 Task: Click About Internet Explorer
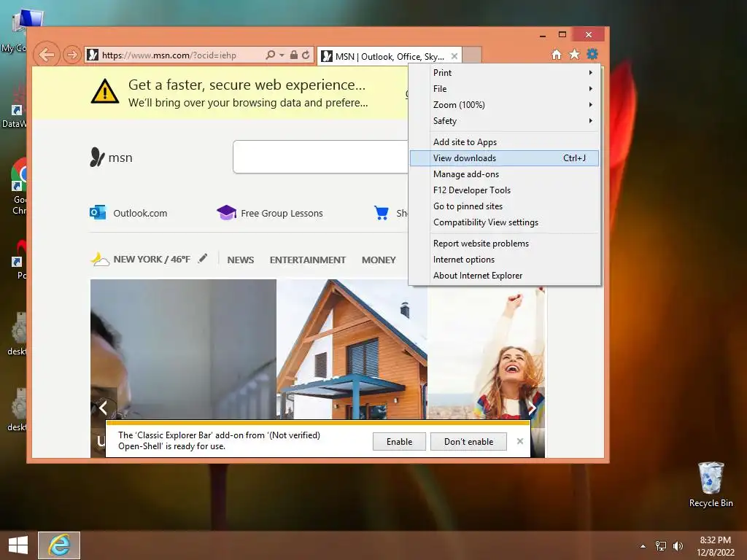pyautogui.click(x=504, y=276)
